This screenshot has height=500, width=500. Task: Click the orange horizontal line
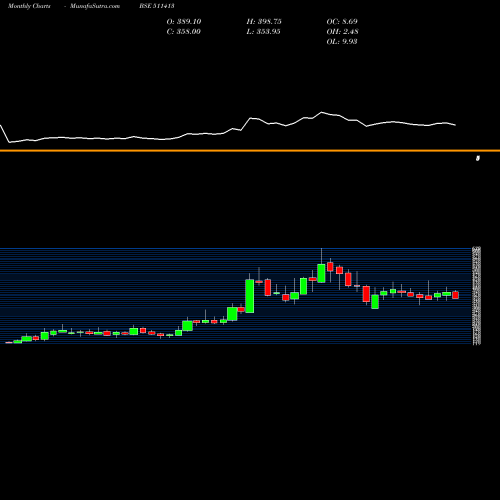250,151
